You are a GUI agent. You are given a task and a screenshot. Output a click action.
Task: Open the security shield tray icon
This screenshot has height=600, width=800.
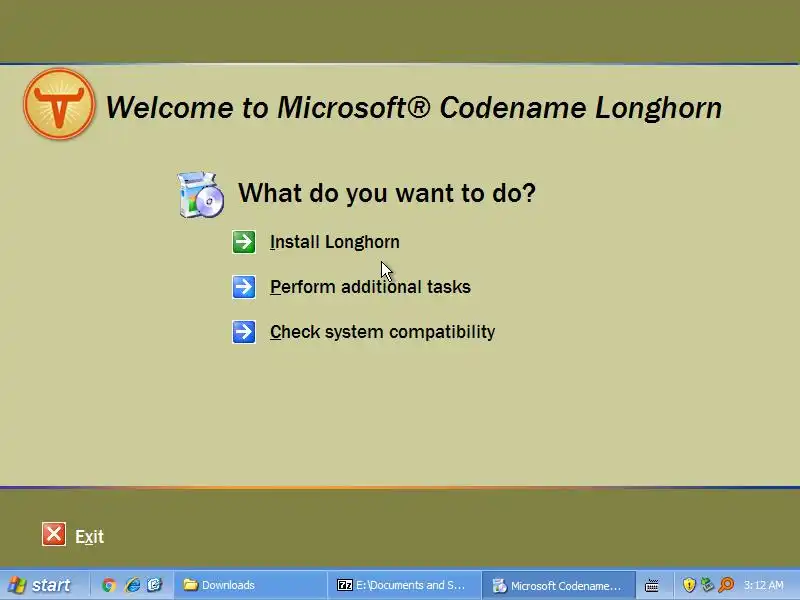(689, 585)
